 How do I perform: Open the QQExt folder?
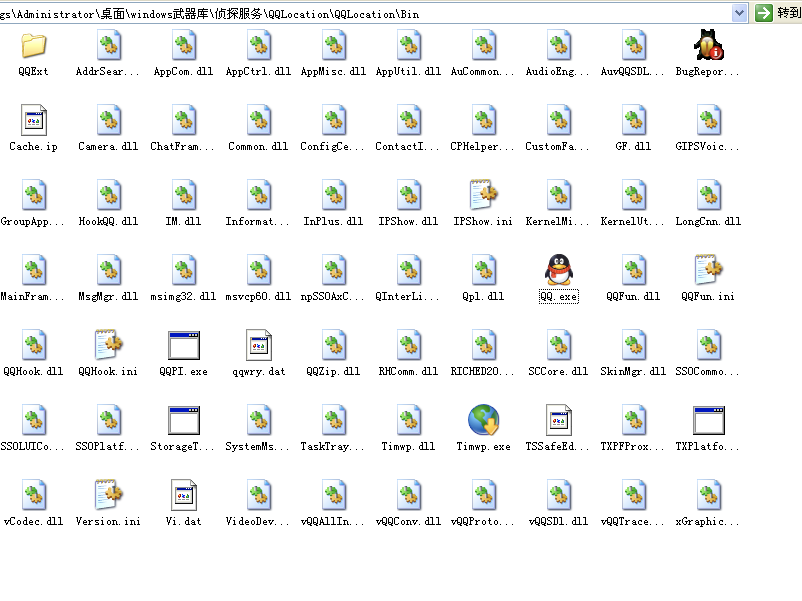[33, 45]
